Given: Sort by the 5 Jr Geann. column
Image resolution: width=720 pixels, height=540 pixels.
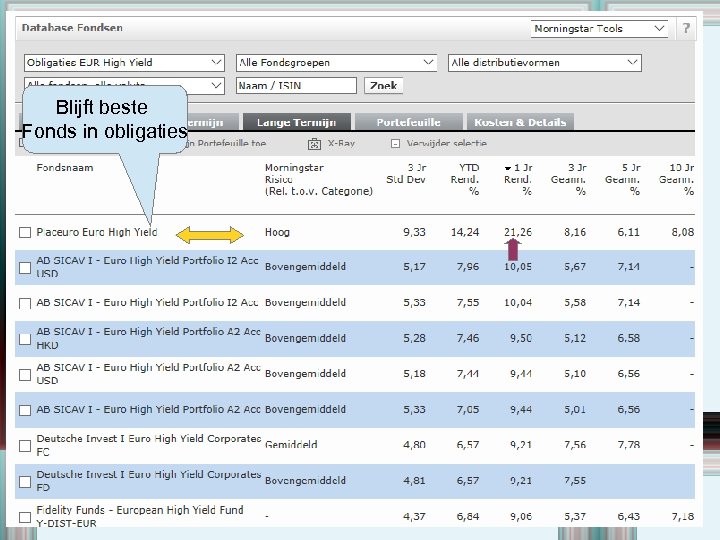Looking at the screenshot, I should [622, 180].
